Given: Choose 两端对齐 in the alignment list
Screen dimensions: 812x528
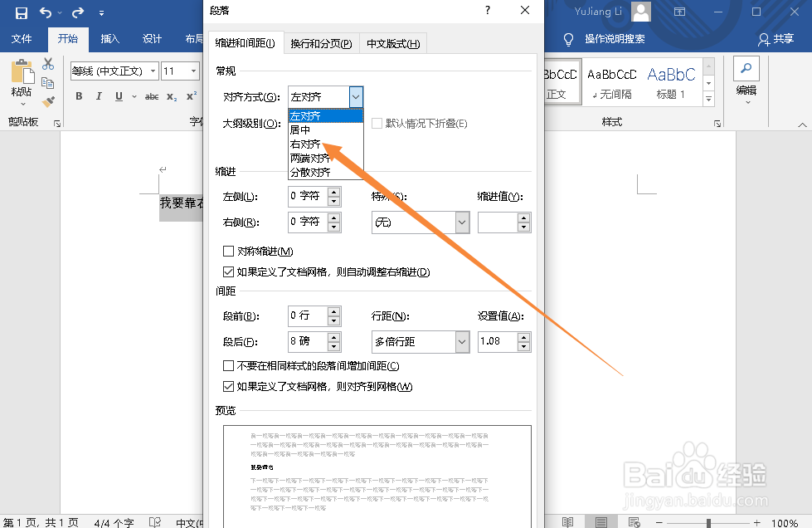Looking at the screenshot, I should (326, 158).
